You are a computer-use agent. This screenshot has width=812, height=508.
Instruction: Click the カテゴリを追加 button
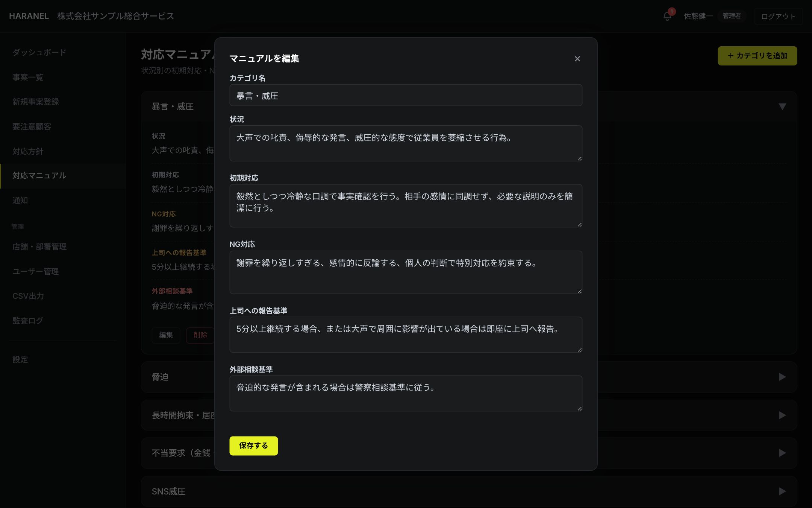pyautogui.click(x=757, y=56)
